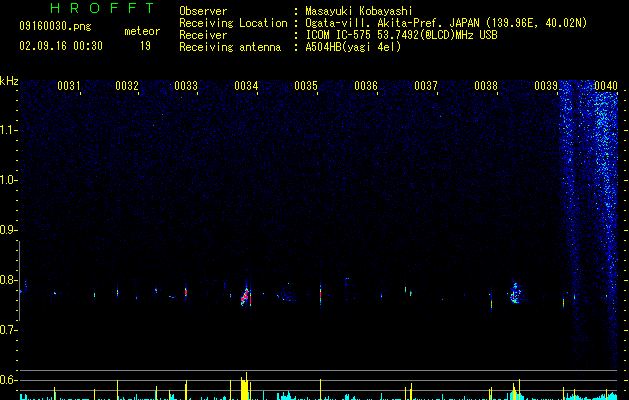629x400 pixels.
Task: Click time marker 0036
Action: (366, 86)
